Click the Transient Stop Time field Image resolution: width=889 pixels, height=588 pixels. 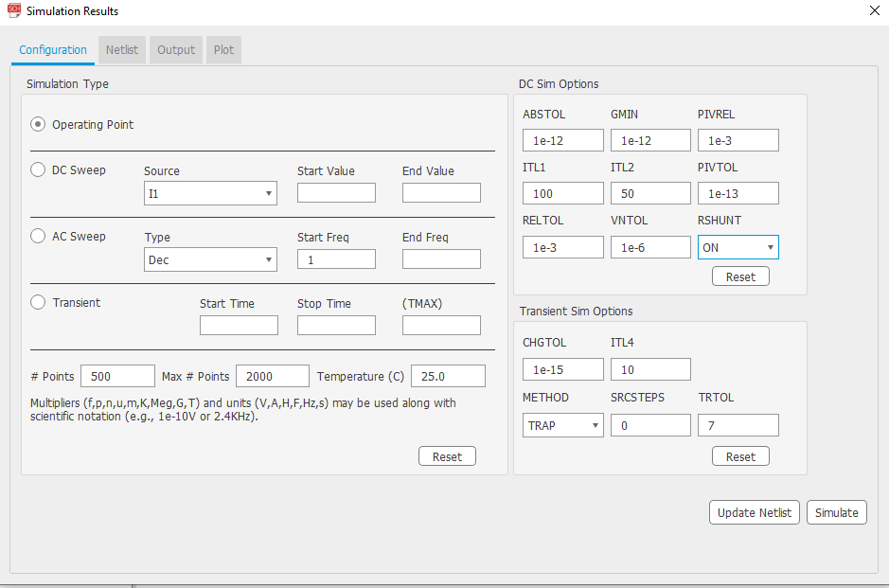[336, 325]
